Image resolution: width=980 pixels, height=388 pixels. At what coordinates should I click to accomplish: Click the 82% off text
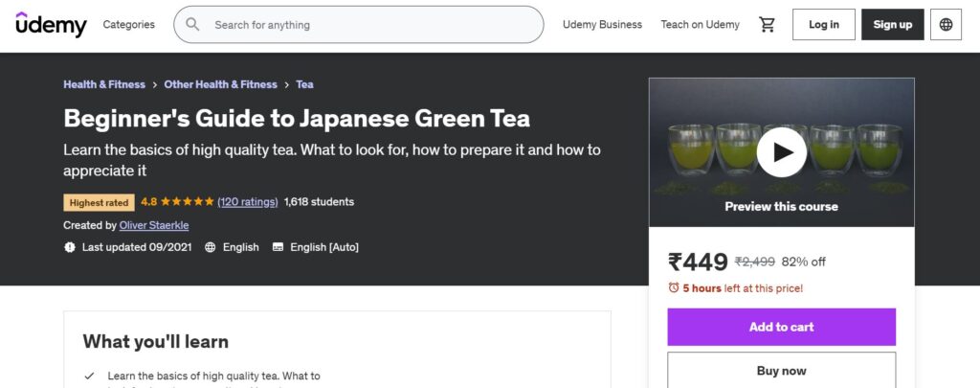(803, 262)
